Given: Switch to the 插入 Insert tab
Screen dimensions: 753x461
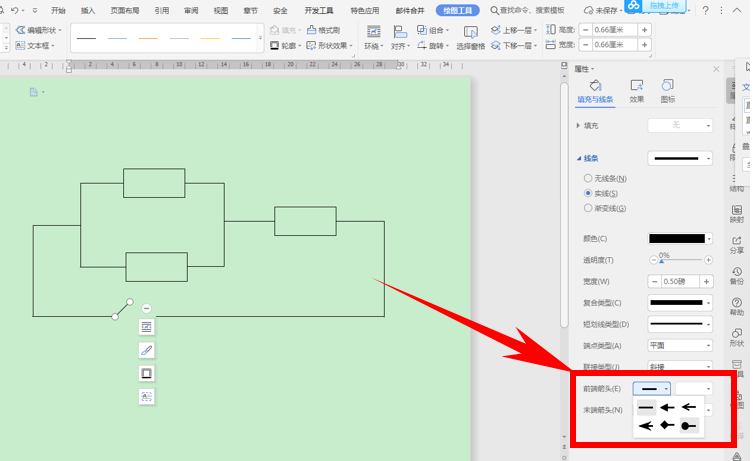Looking at the screenshot, I should click(88, 10).
